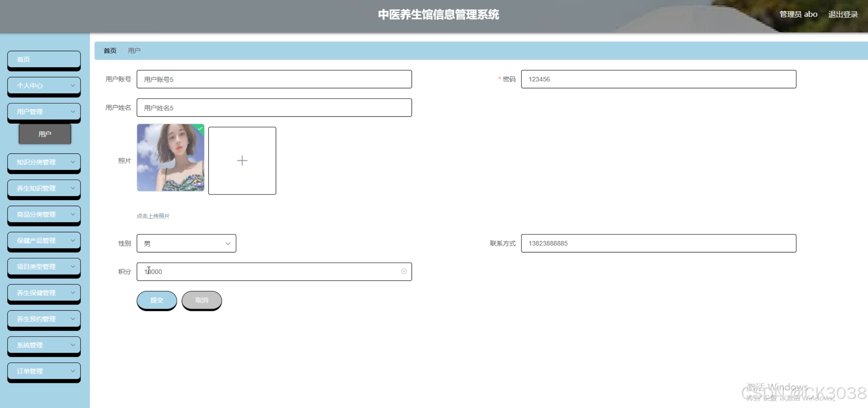Select the 用户 submenu item

pyautogui.click(x=45, y=134)
